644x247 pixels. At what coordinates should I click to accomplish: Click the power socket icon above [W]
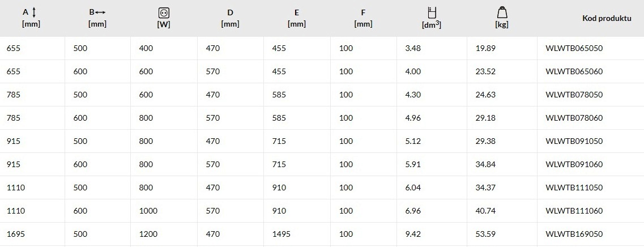tap(164, 13)
